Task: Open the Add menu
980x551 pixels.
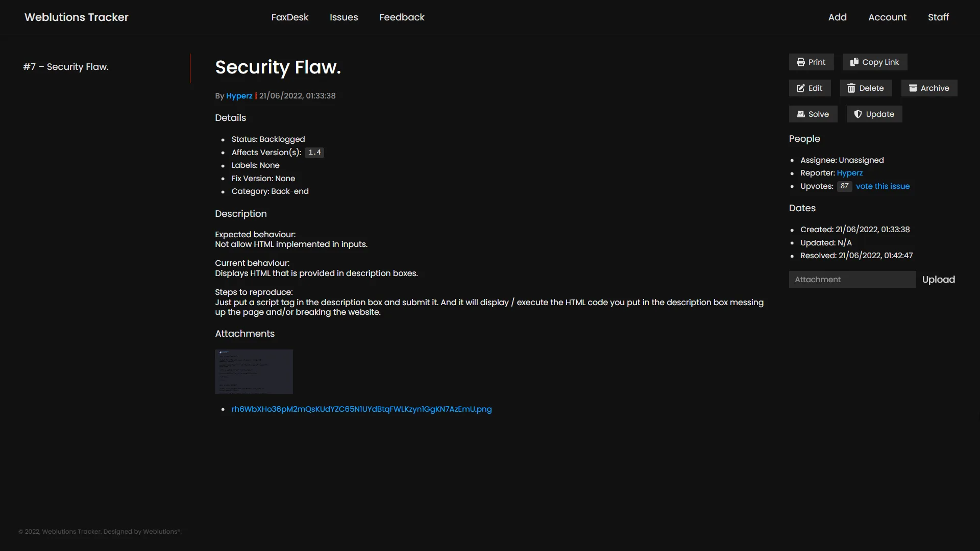Action: click(x=837, y=17)
